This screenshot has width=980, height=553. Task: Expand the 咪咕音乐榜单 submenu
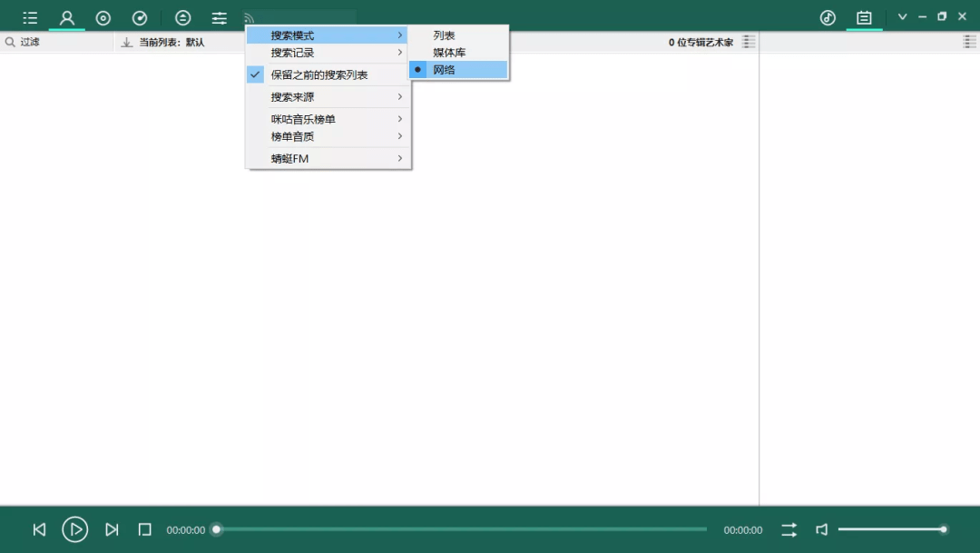point(328,119)
